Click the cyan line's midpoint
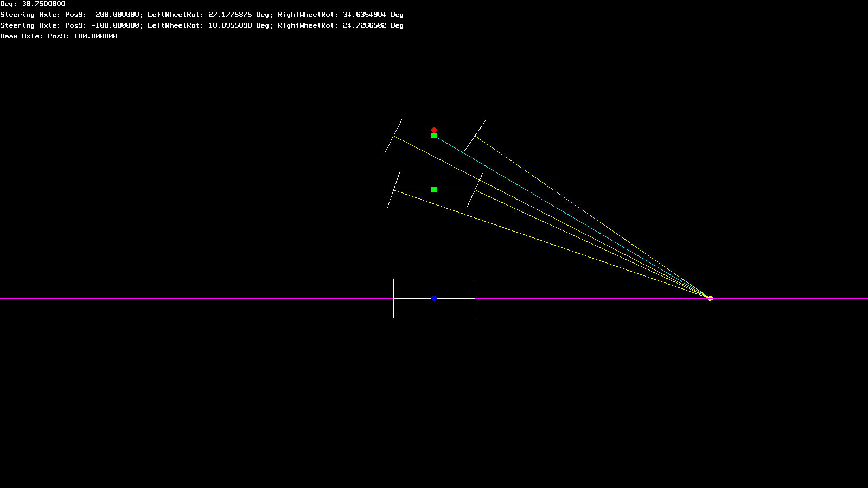The width and height of the screenshot is (868, 488). point(572,217)
